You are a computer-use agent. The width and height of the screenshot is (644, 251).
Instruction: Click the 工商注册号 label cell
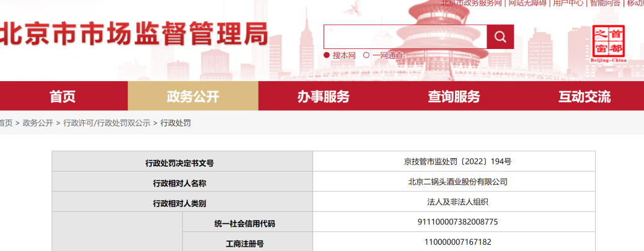pos(248,242)
